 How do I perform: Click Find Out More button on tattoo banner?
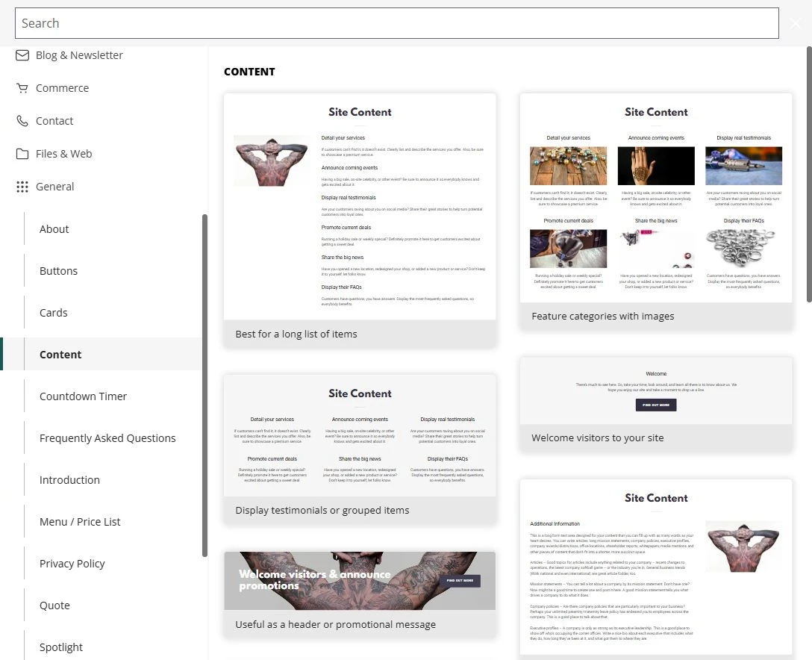460,581
